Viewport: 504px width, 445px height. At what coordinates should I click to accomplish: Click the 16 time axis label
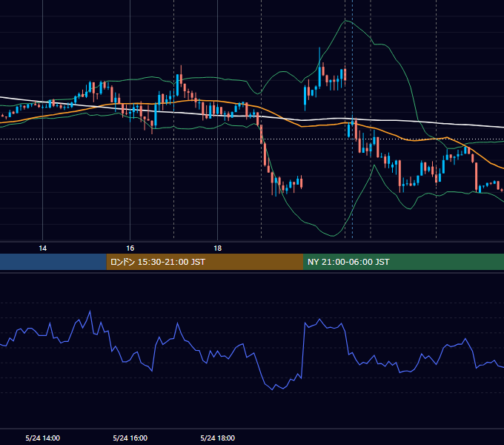click(130, 248)
